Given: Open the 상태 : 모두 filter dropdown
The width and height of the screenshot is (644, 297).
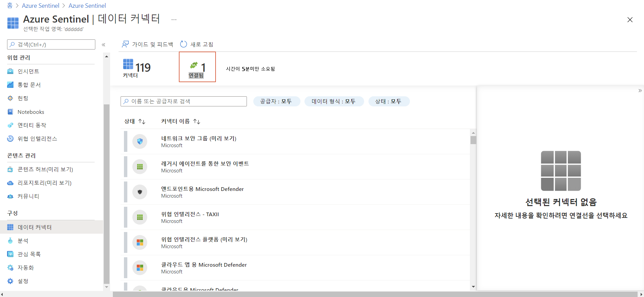Looking at the screenshot, I should coord(389,101).
